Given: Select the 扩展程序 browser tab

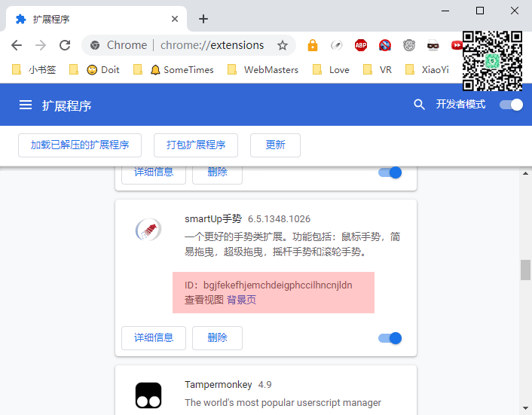Looking at the screenshot, I should [96, 19].
